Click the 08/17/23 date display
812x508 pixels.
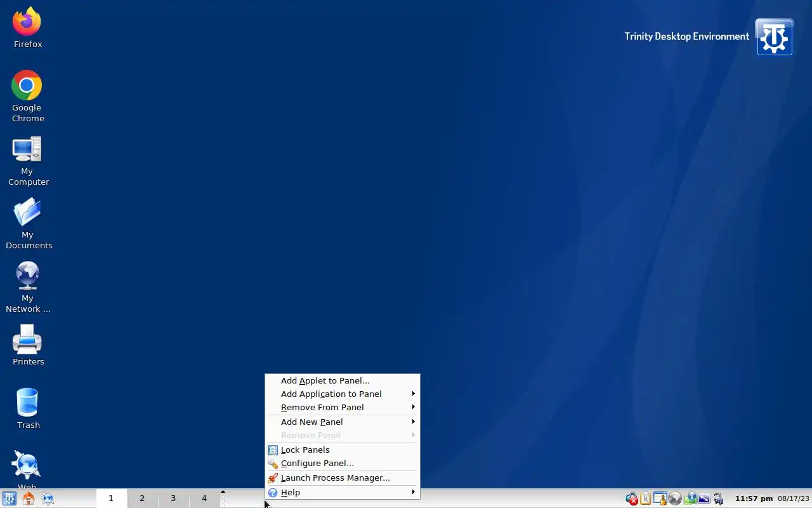794,499
